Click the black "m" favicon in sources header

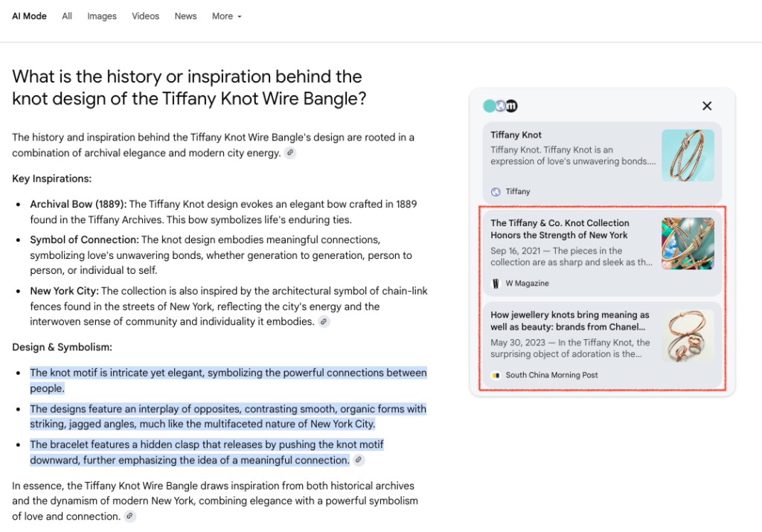pos(512,106)
